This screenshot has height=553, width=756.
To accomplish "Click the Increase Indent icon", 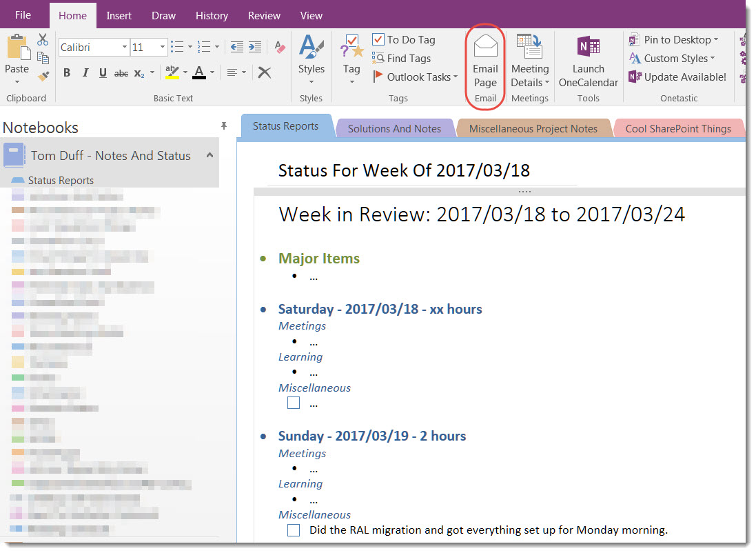I will (x=254, y=47).
